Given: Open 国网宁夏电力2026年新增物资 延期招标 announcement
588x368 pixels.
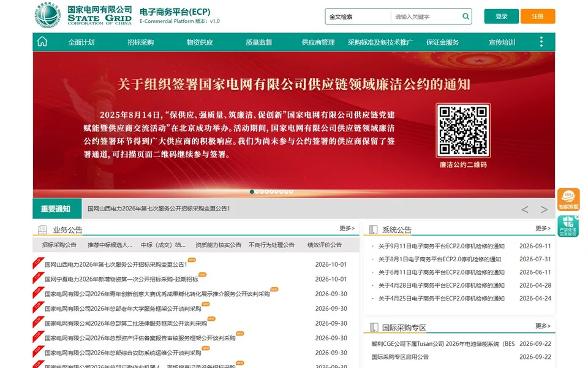Looking at the screenshot, I should click(x=121, y=279).
